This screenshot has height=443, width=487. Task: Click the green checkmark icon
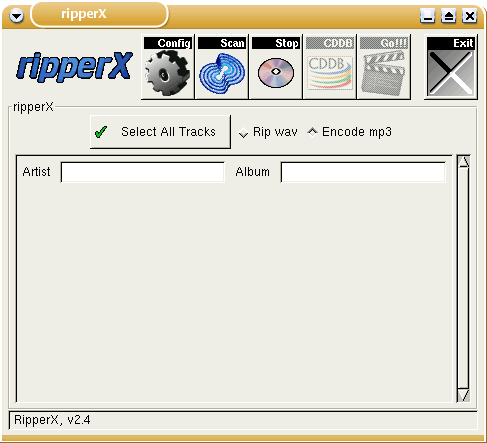click(101, 132)
